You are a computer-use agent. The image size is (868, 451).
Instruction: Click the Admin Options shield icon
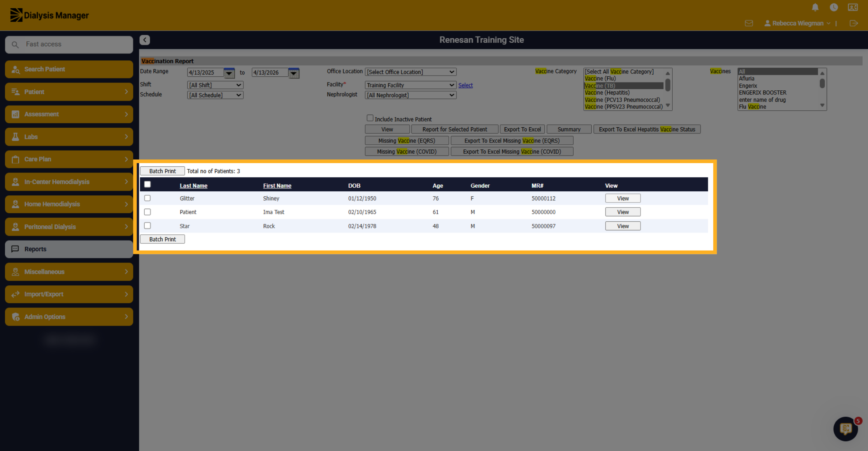(x=16, y=317)
